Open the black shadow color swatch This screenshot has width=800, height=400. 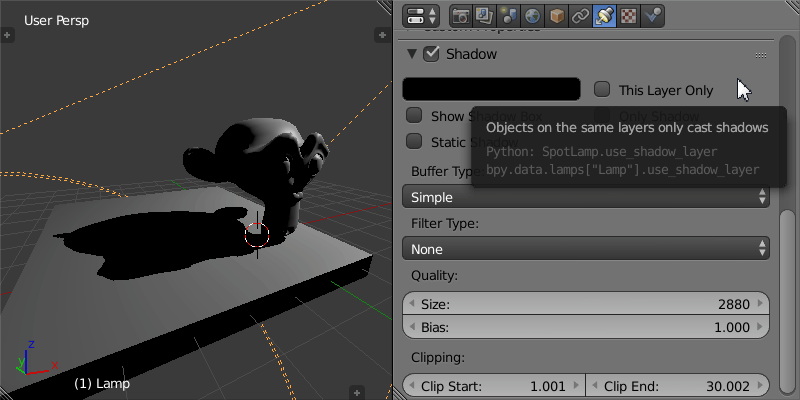click(491, 89)
